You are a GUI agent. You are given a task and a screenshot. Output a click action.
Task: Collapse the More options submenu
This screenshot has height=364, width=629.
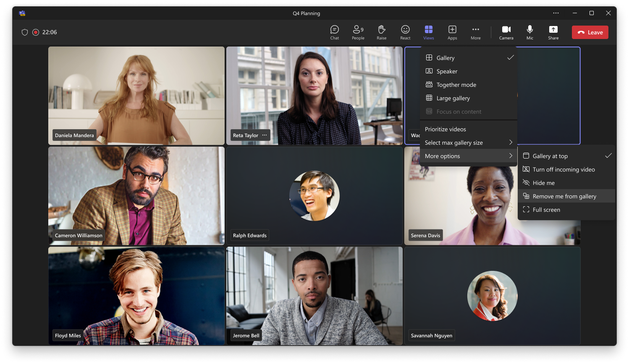[468, 156]
